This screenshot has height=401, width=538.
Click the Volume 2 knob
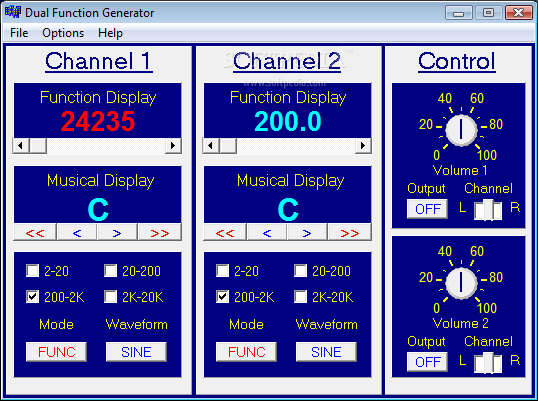[x=461, y=283]
